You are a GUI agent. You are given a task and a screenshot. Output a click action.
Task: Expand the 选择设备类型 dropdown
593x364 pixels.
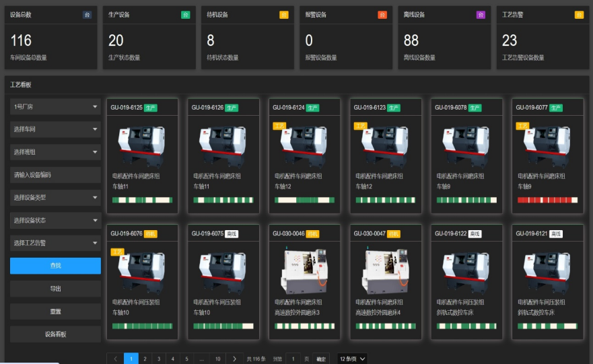coord(55,198)
